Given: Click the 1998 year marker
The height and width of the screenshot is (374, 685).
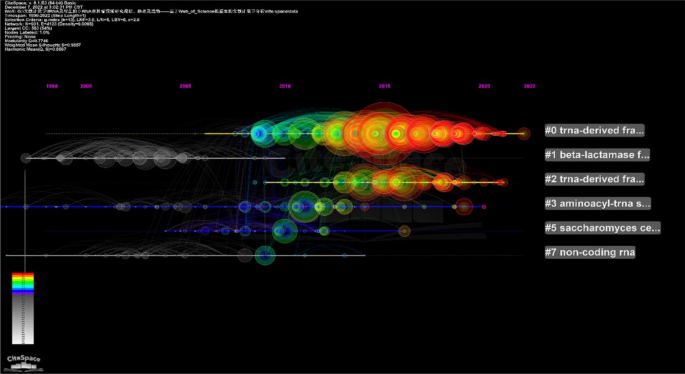Looking at the screenshot, I should (x=52, y=87).
